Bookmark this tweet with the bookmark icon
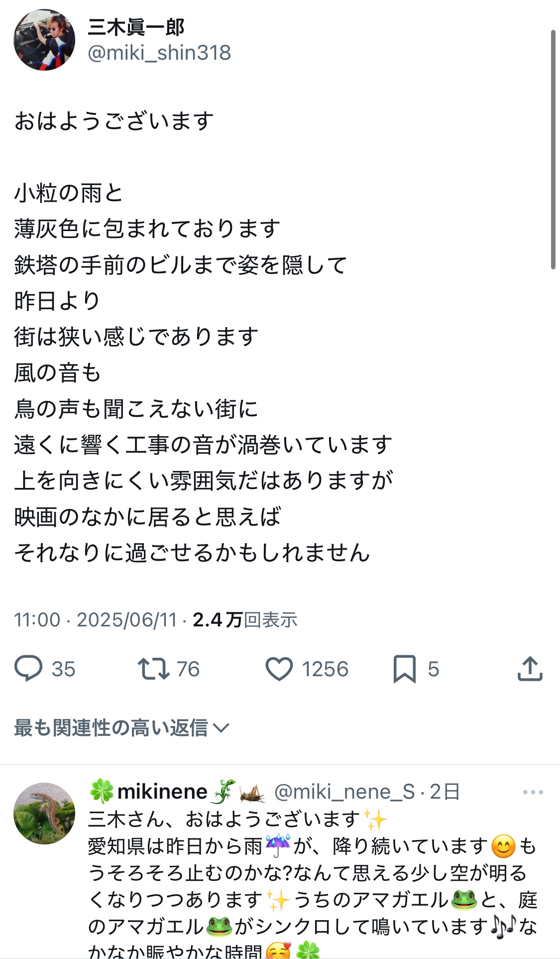The height and width of the screenshot is (959, 560). click(404, 669)
